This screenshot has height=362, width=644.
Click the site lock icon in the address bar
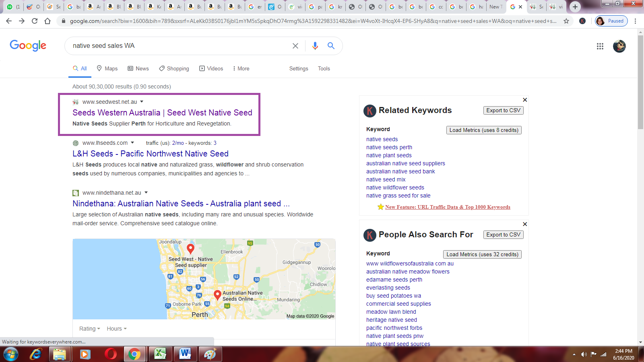pos(64,21)
